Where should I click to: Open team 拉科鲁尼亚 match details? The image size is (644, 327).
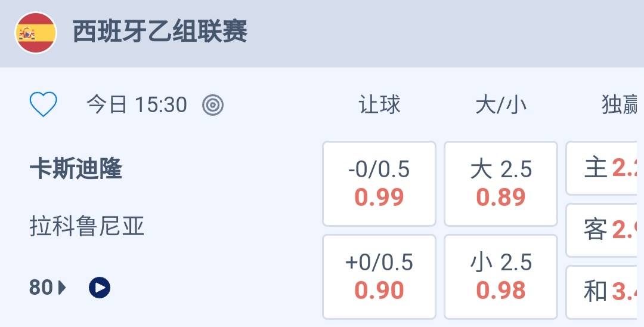(x=87, y=227)
